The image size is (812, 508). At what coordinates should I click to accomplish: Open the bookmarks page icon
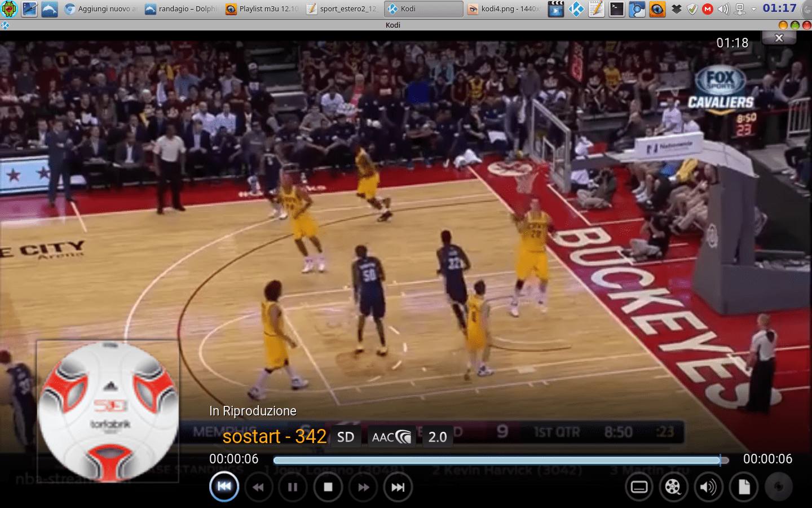point(744,487)
